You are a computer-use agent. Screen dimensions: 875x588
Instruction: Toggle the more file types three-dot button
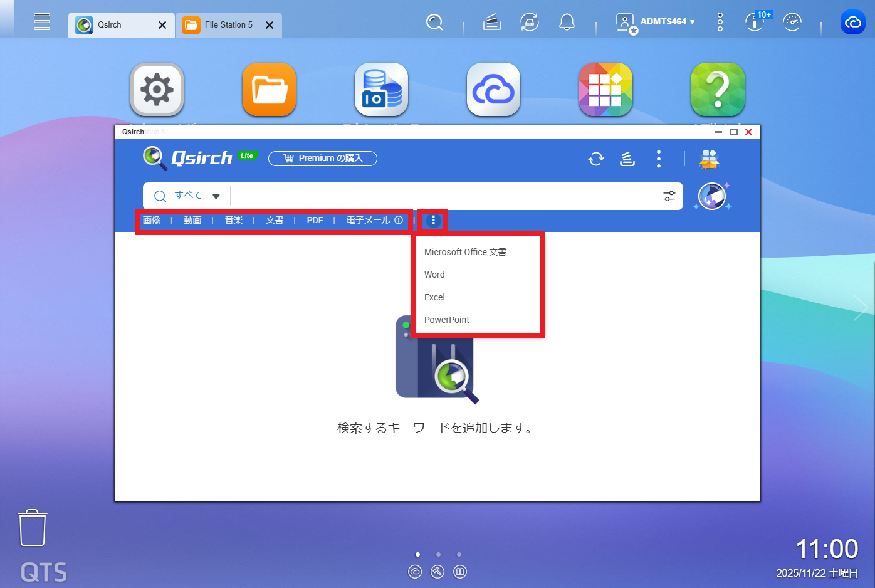(433, 220)
